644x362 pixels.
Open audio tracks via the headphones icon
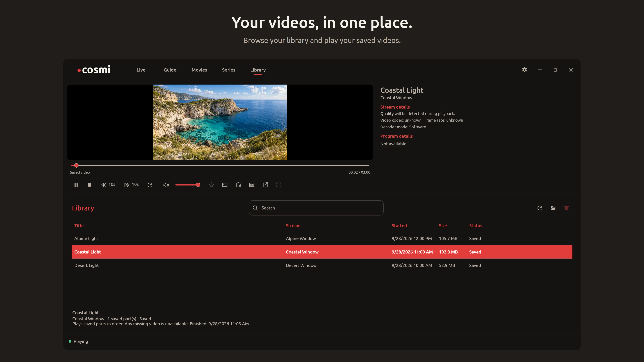(x=238, y=185)
